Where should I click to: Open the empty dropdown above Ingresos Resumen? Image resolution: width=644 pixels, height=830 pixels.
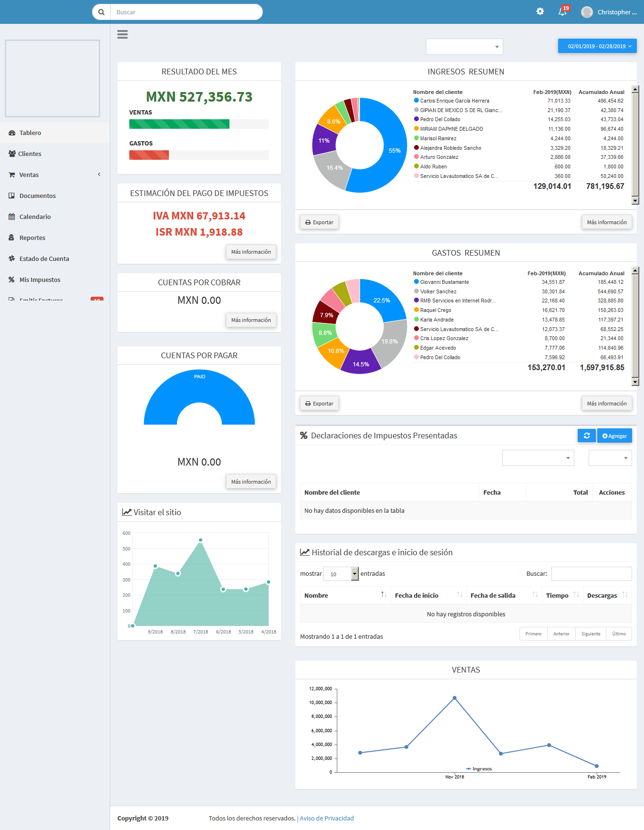click(465, 47)
